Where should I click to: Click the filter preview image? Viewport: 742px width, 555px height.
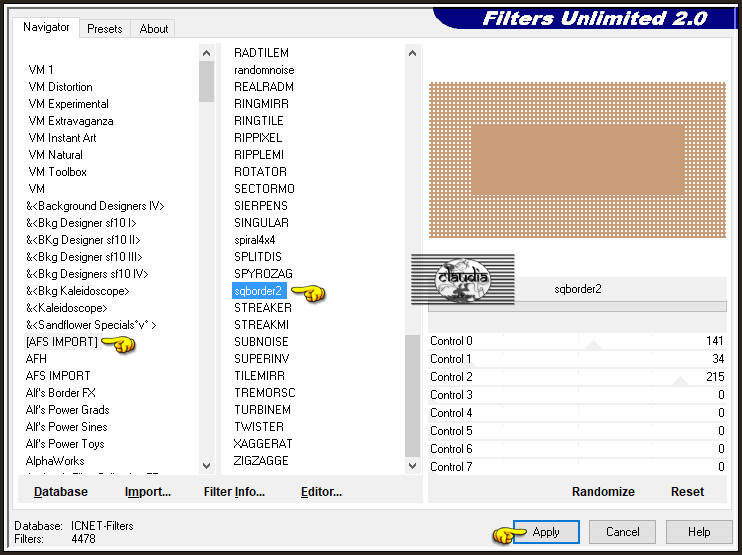click(577, 160)
